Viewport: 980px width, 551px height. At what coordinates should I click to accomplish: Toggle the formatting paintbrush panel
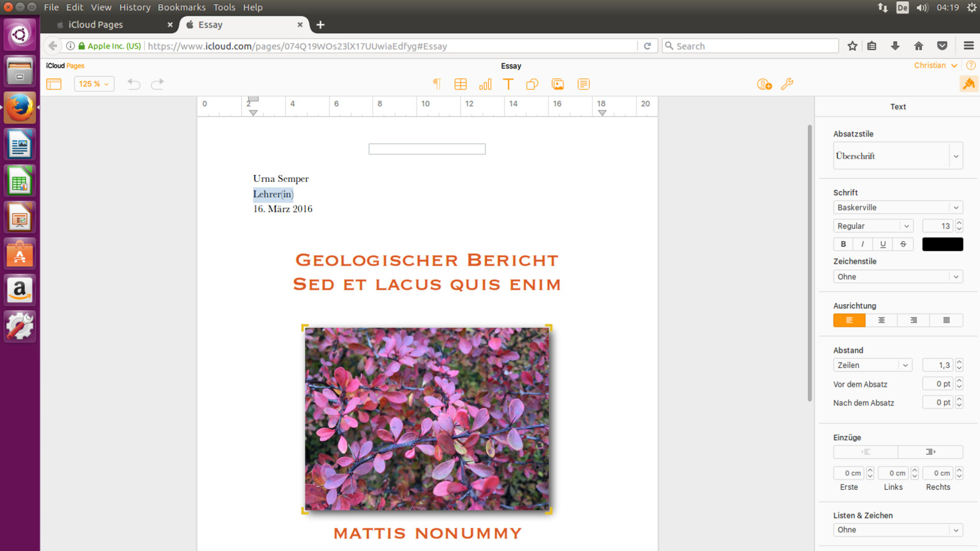[968, 84]
